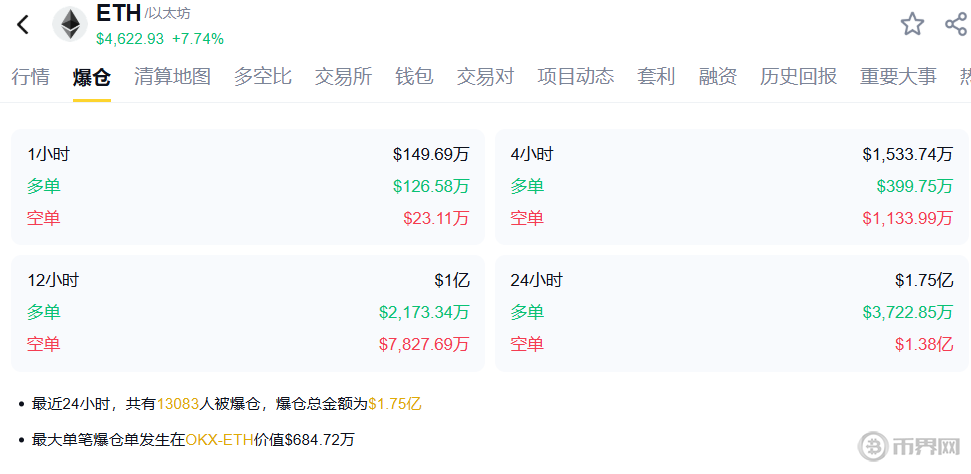
Task: Open the 交易所 tab
Action: click(343, 76)
